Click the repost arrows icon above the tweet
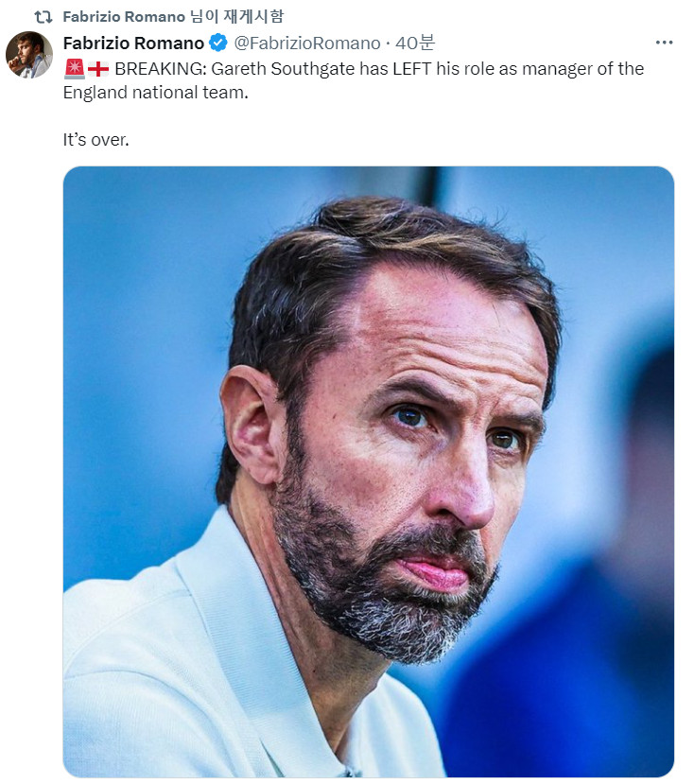Screen dimensions: 694x784 click(x=43, y=17)
